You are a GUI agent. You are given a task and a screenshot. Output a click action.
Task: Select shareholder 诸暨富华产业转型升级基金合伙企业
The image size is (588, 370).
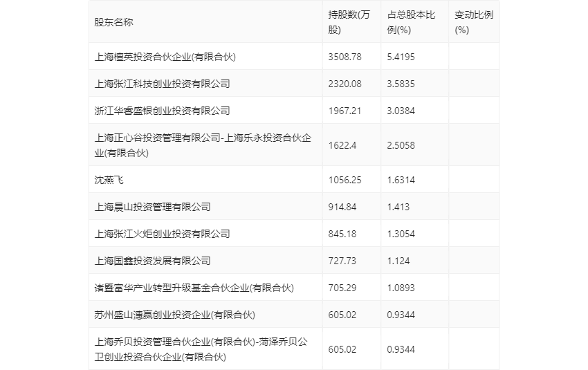[194, 288]
